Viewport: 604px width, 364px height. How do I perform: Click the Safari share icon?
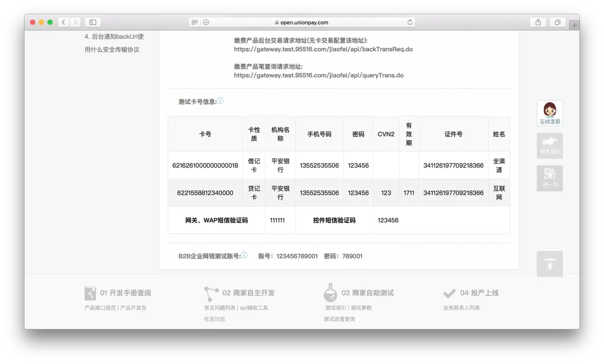(x=537, y=22)
